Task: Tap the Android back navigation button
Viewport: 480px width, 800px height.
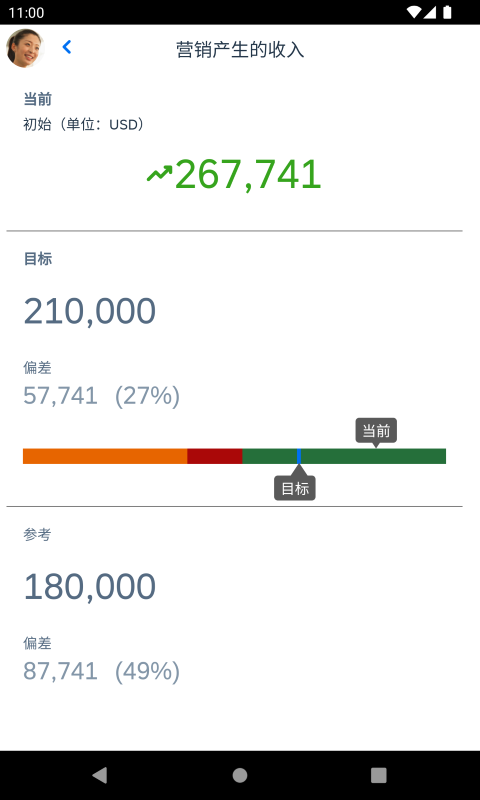Action: 100,775
